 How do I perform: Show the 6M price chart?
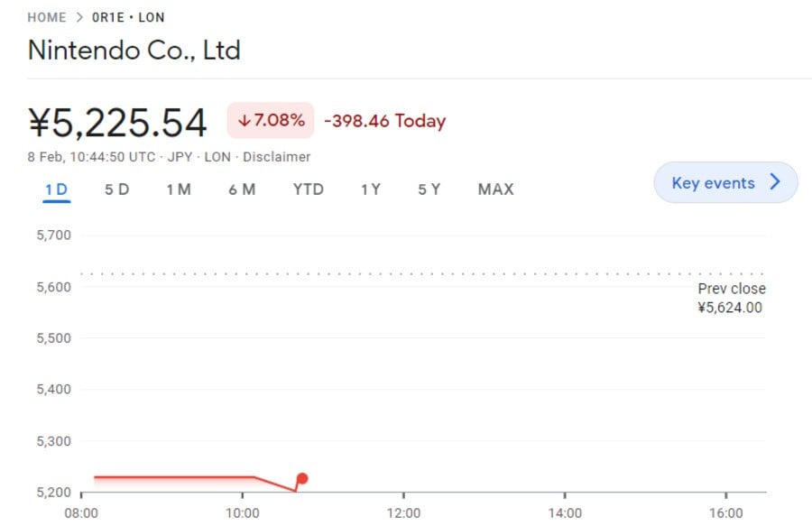pos(242,189)
